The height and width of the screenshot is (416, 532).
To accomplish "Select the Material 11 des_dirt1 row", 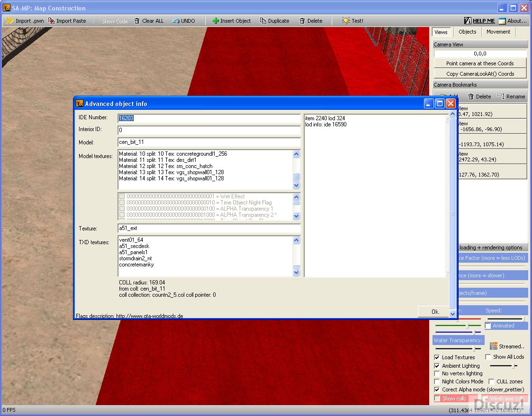I will (x=158, y=160).
